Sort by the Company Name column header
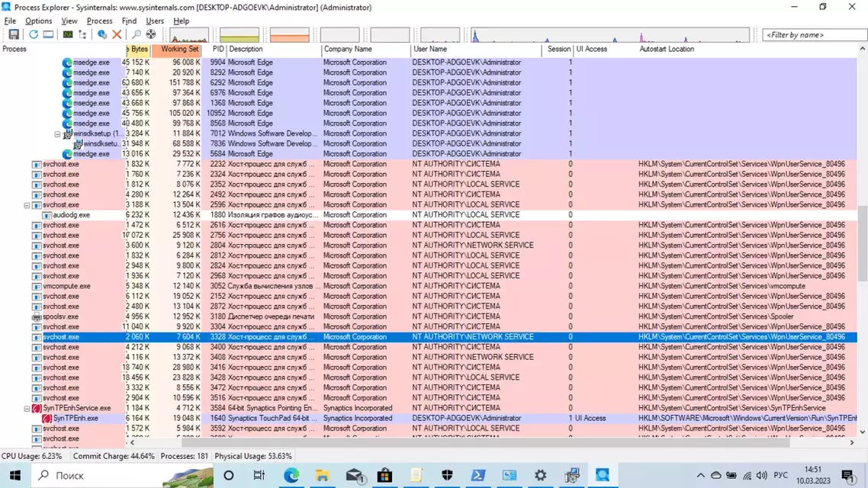Viewport: 868px width, 488px height. tap(366, 50)
